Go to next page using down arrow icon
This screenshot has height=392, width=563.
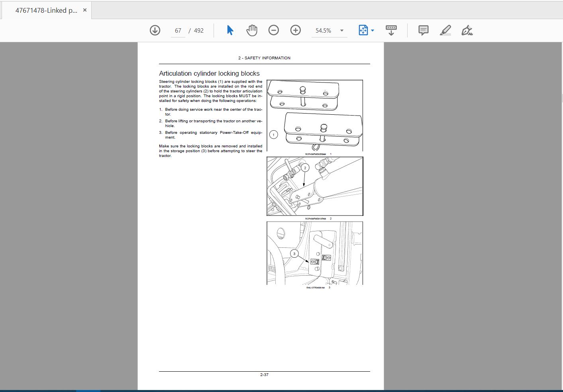(x=155, y=30)
